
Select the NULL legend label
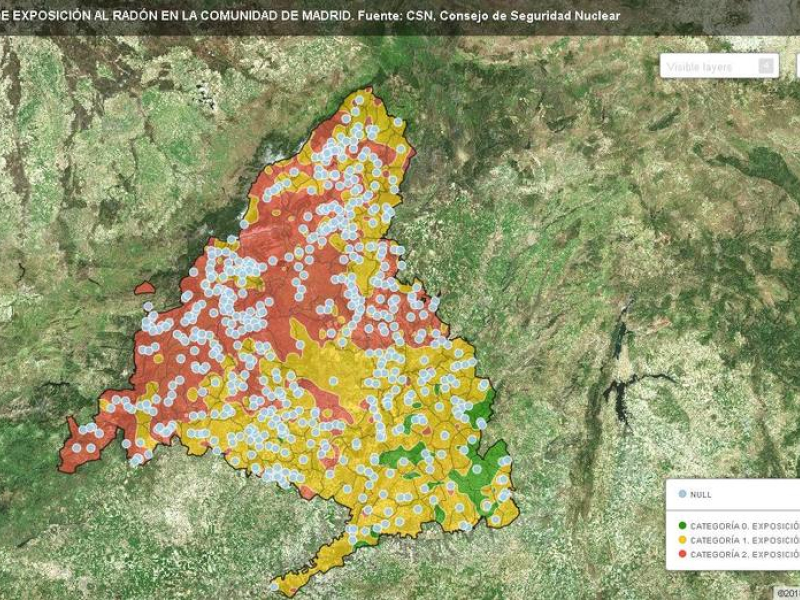tap(701, 494)
